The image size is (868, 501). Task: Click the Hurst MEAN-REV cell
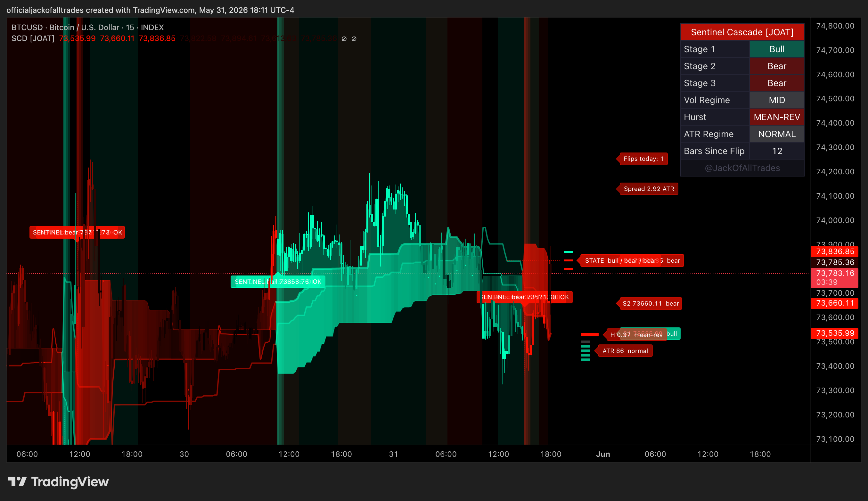[x=776, y=117]
